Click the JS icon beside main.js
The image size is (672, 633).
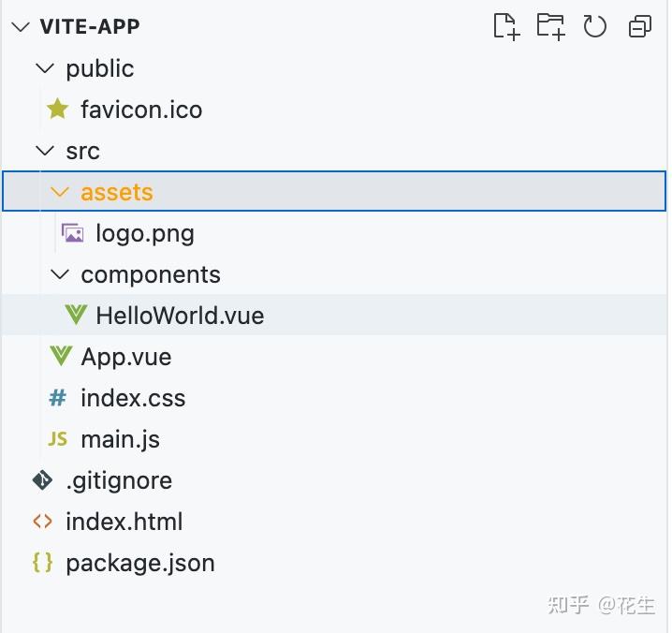(x=58, y=439)
